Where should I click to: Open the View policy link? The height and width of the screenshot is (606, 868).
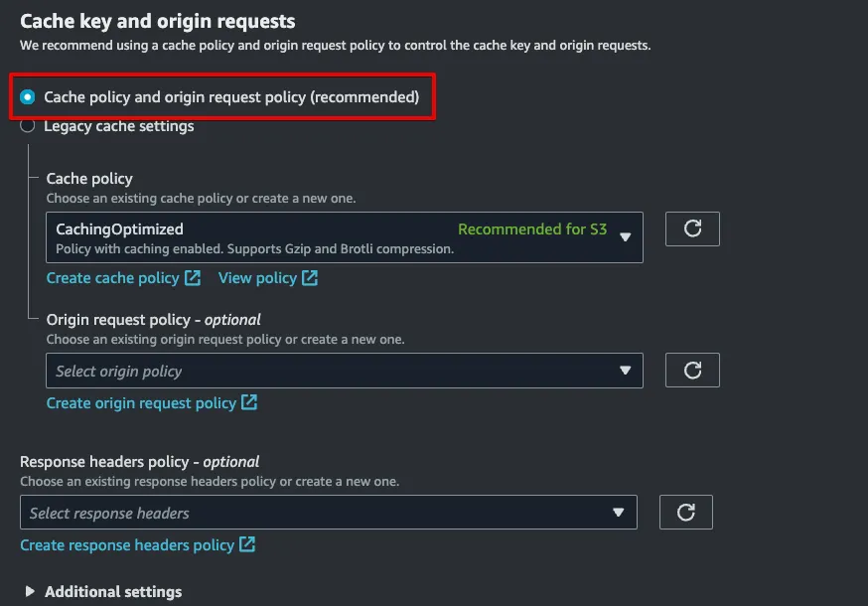257,278
